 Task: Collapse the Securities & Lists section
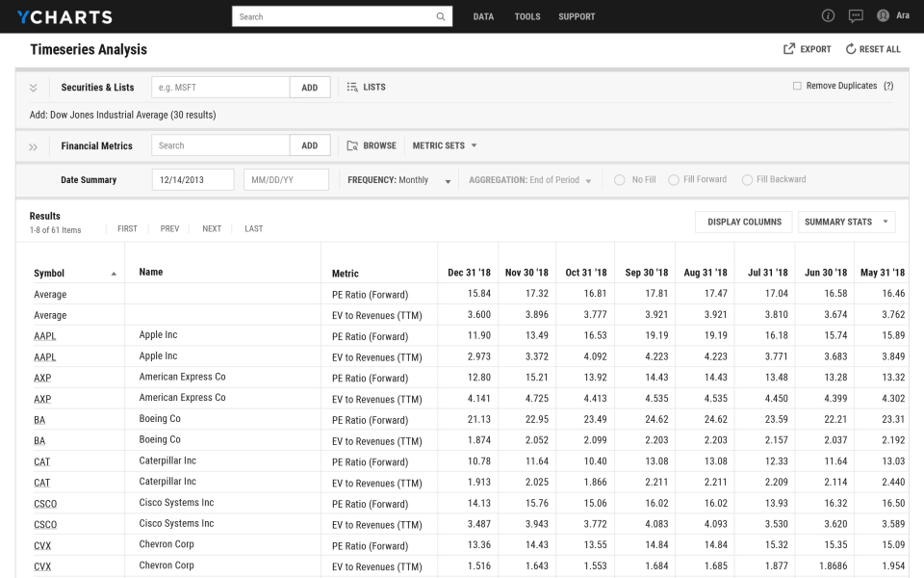(x=34, y=87)
